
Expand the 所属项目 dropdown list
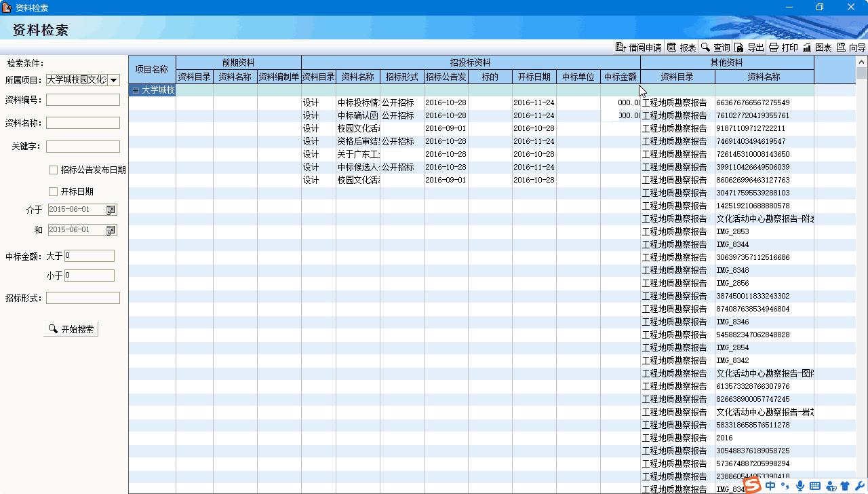pos(114,80)
